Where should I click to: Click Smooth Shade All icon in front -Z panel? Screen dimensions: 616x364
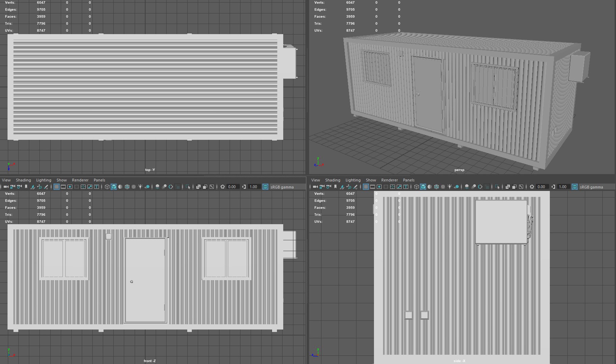(114, 187)
